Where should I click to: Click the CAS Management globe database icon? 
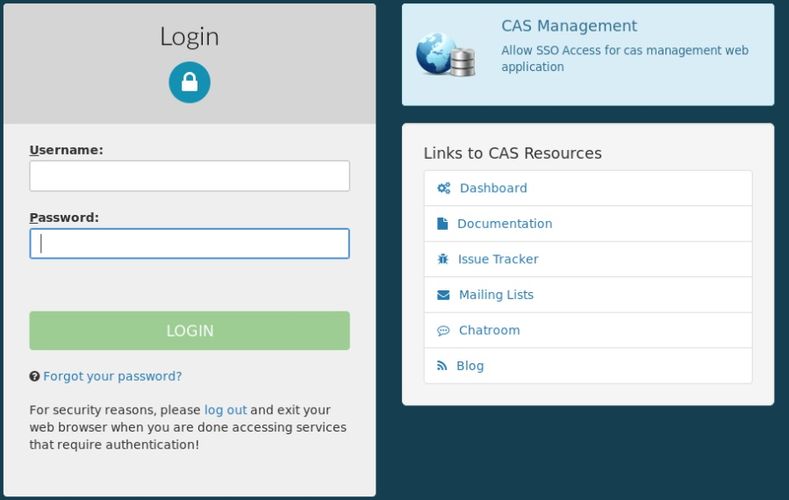445,55
